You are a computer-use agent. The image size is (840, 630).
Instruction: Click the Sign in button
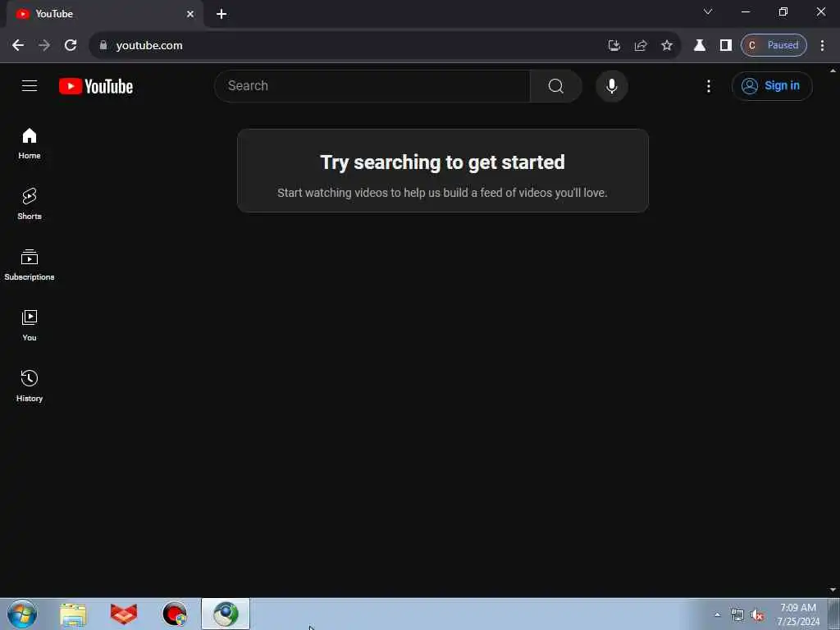(x=771, y=85)
